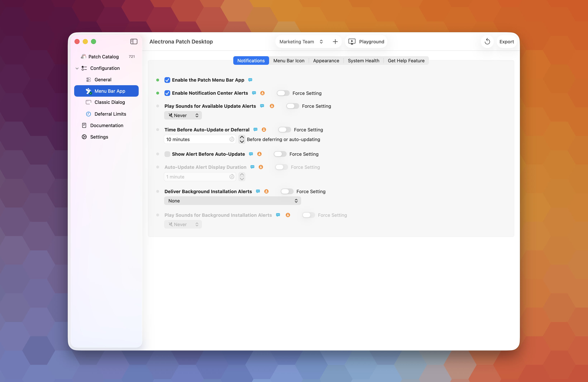588x382 pixels.
Task: Open the Marketing Team selector dropdown
Action: tap(301, 42)
